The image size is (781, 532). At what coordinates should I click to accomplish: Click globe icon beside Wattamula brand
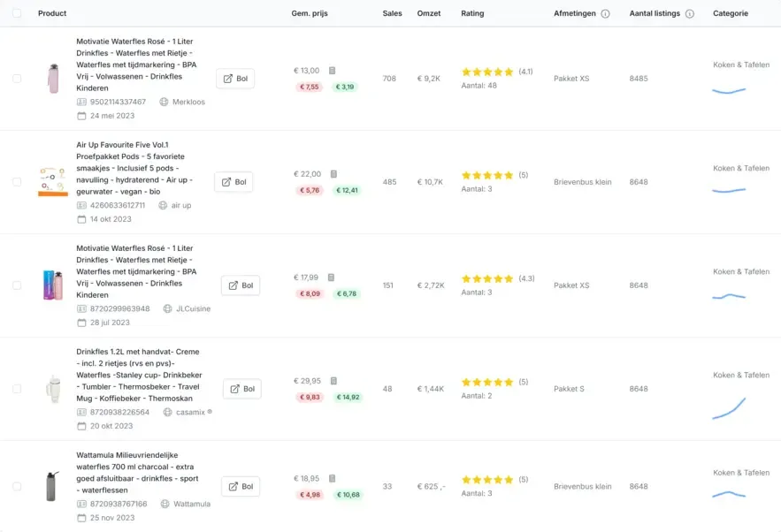tap(165, 504)
